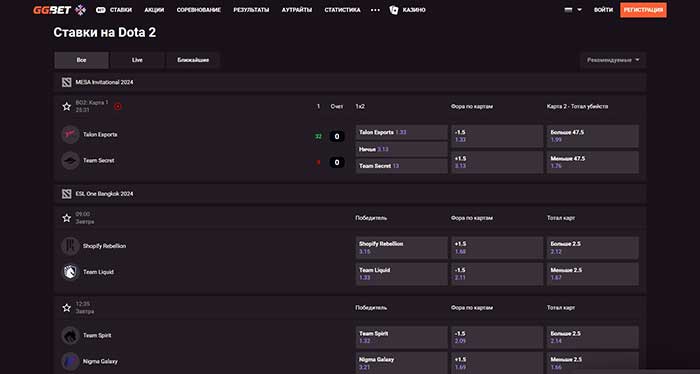Open the Nigma Galaxy team name

point(100,362)
